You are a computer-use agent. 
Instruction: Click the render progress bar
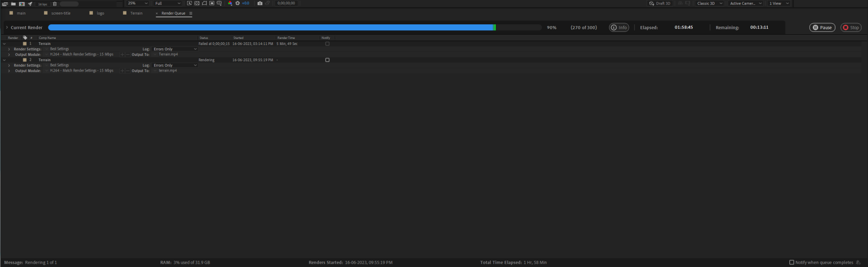click(271, 28)
